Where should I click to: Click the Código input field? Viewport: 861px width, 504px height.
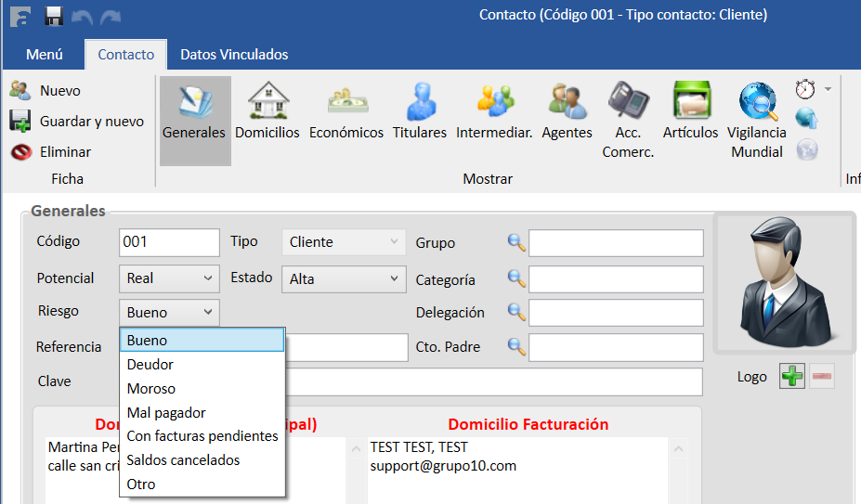pos(169,242)
